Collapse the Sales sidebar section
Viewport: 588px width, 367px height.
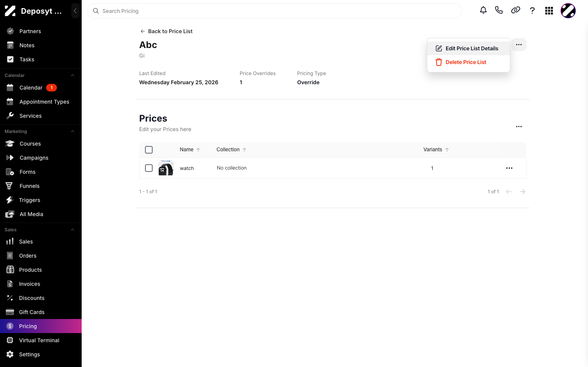(x=72, y=230)
